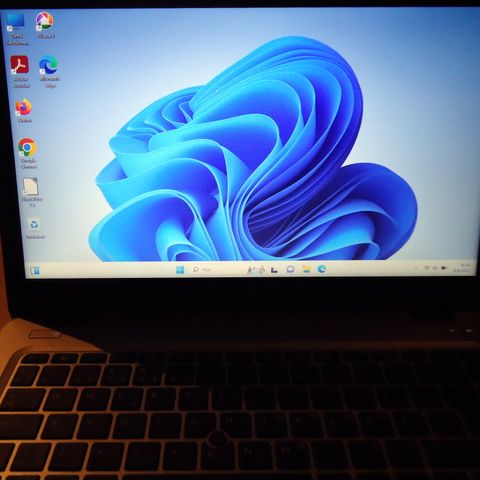Open File Explorer from the taskbar
The width and height of the screenshot is (480, 480).
tap(306, 269)
